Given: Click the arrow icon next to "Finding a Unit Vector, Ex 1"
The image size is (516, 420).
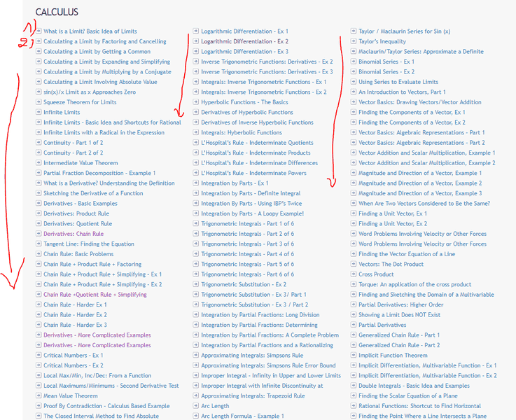Looking at the screenshot, I should pyautogui.click(x=354, y=213).
